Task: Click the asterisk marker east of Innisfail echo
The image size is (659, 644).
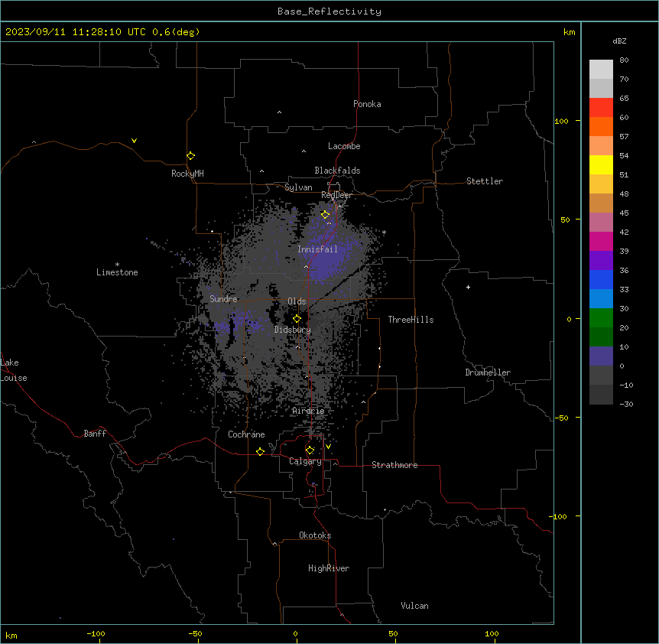Action: (x=384, y=233)
